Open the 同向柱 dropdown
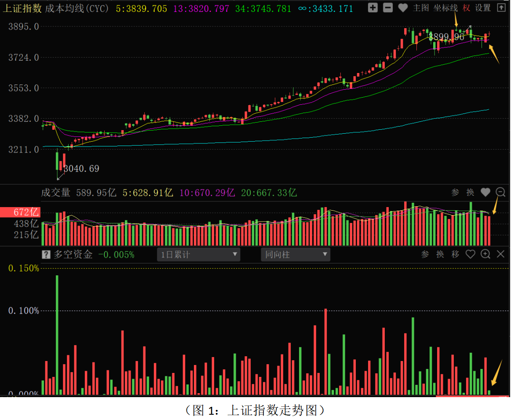511x420 pixels. point(296,255)
